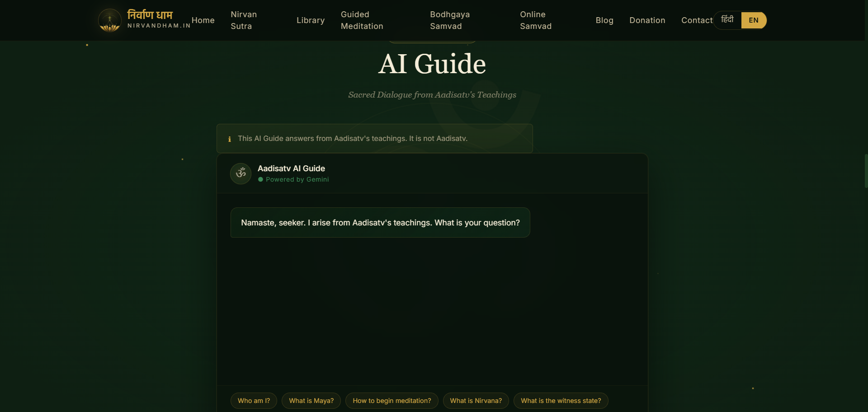Click the Om avatar icon in chat header

241,173
